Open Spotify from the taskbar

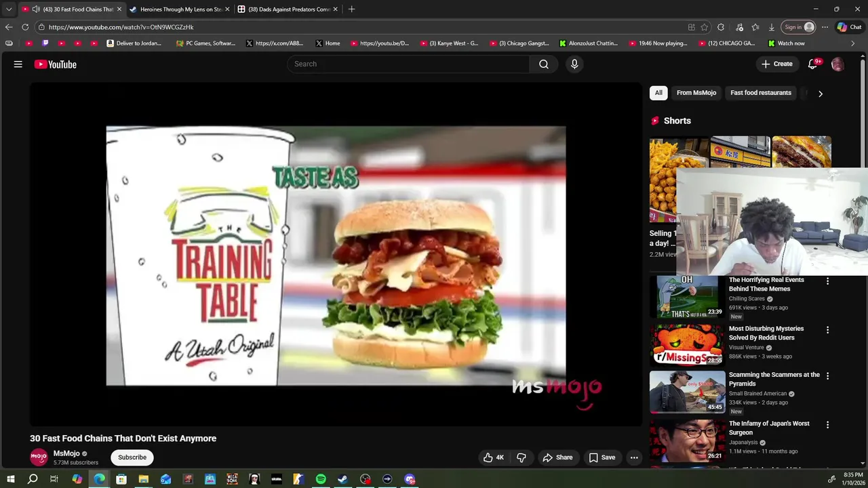pos(321,479)
